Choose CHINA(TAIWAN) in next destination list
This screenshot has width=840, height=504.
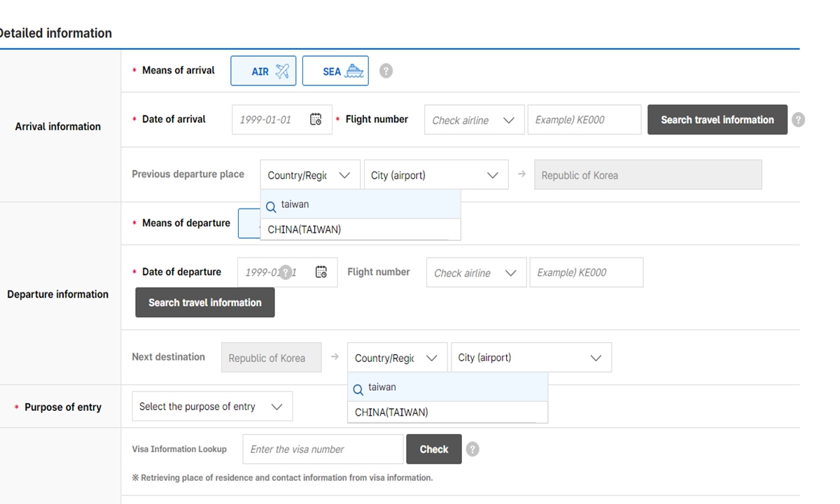391,412
